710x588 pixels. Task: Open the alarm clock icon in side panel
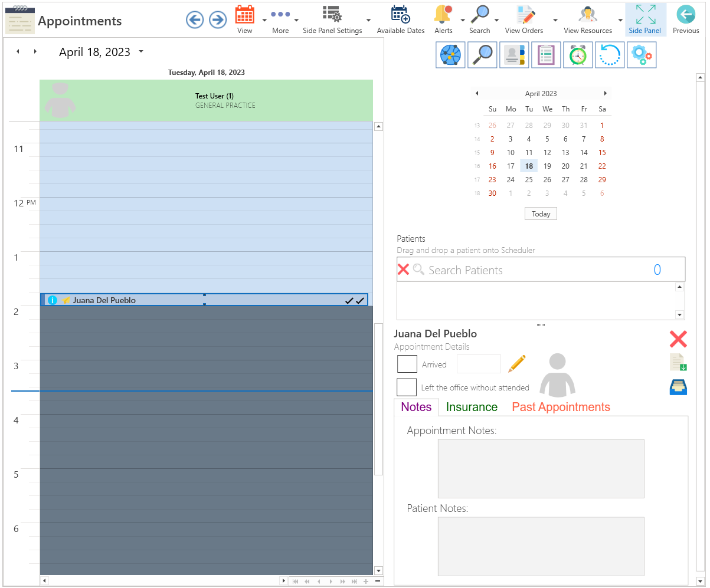point(578,55)
